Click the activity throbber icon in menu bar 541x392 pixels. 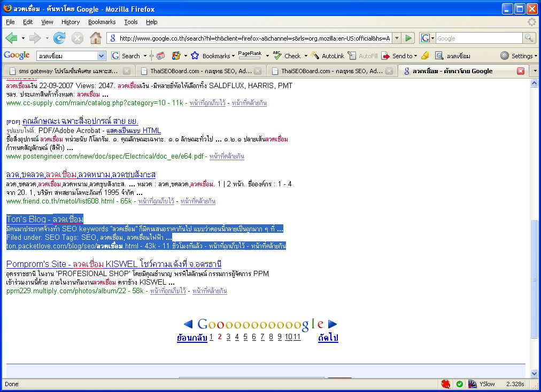[x=532, y=22]
